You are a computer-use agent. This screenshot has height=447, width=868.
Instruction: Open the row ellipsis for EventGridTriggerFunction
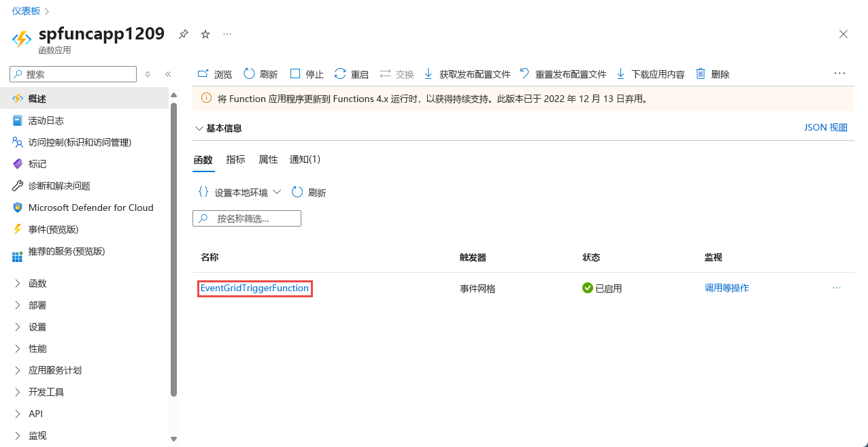coord(837,288)
